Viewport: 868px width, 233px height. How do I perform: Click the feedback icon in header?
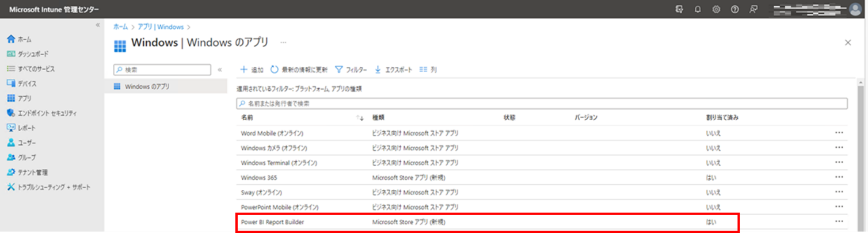pyautogui.click(x=753, y=9)
